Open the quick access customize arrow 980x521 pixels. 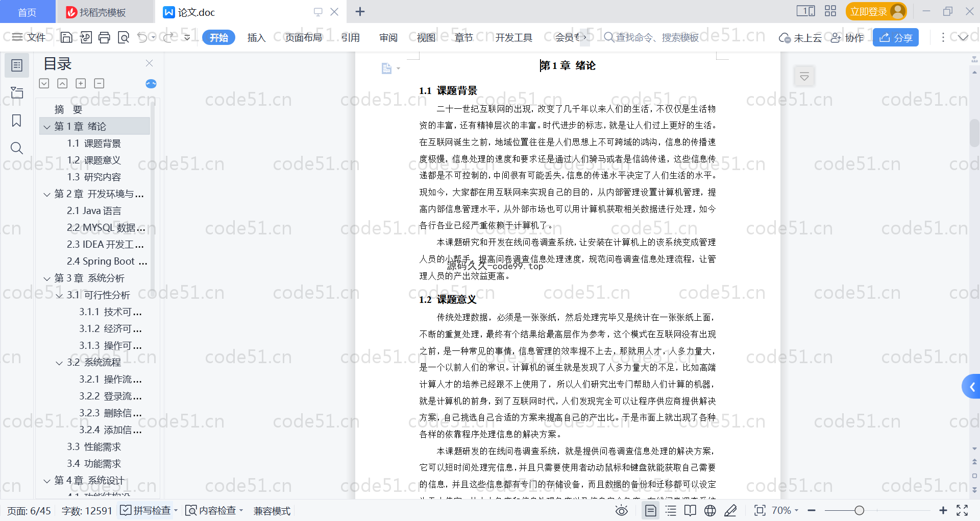187,37
